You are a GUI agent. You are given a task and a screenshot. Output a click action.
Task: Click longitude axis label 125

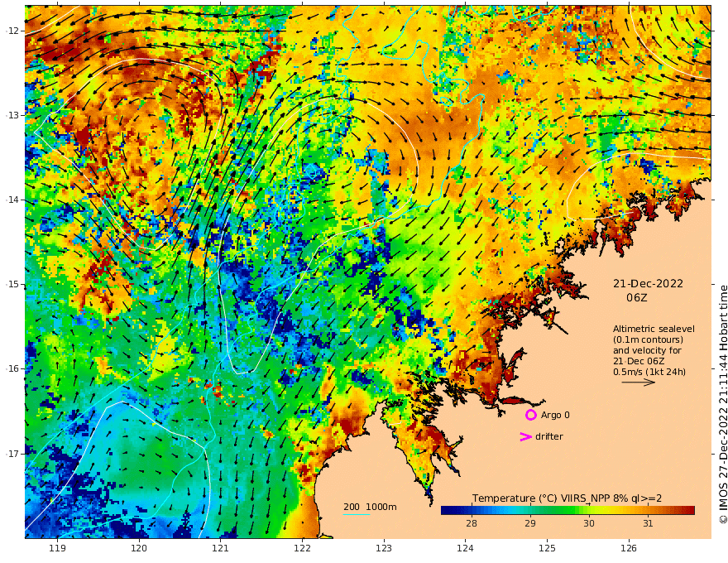coord(548,548)
